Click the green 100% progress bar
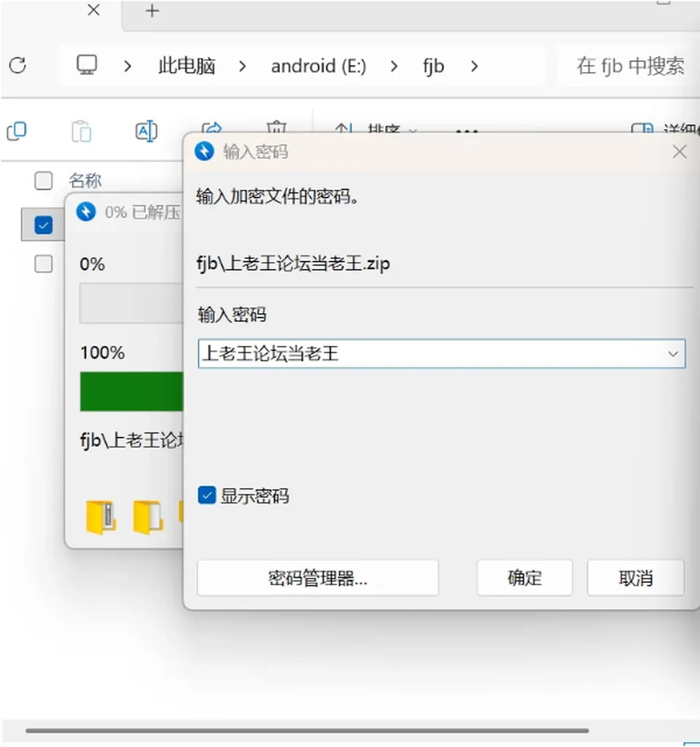 pyautogui.click(x=131, y=392)
